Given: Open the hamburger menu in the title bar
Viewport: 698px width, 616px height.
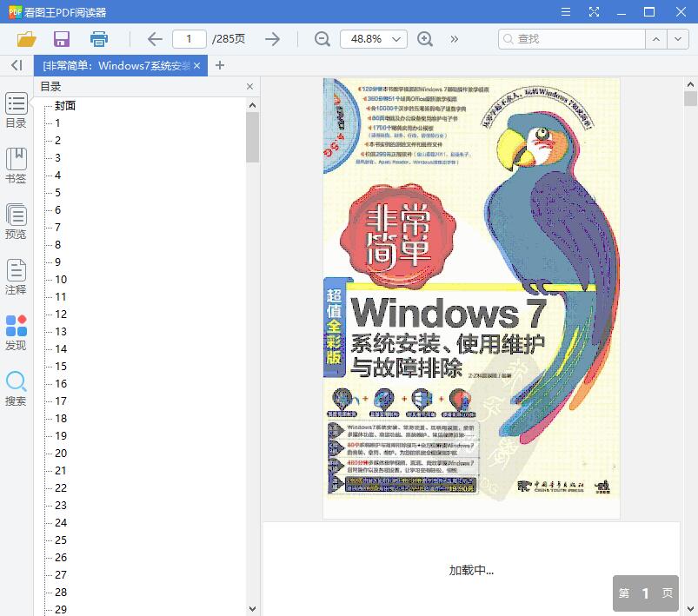Looking at the screenshot, I should 566,12.
